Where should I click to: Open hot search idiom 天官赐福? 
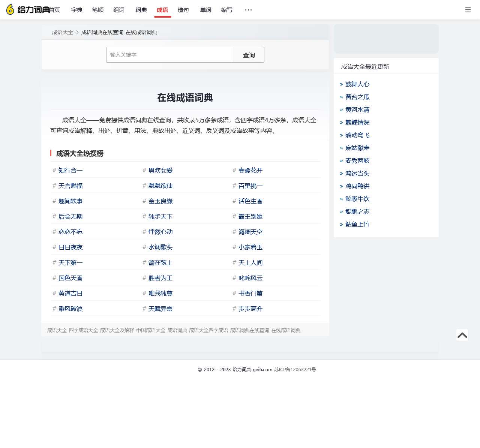(x=70, y=186)
